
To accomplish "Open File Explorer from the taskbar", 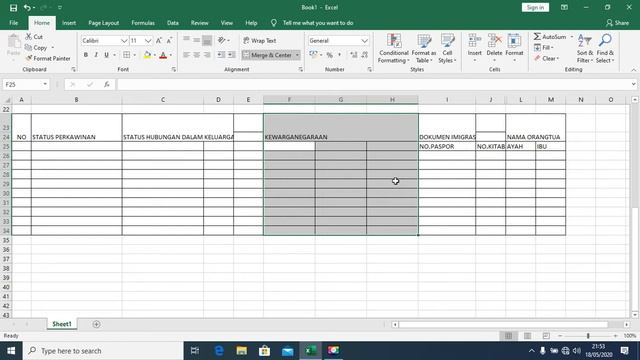I will coord(242,351).
